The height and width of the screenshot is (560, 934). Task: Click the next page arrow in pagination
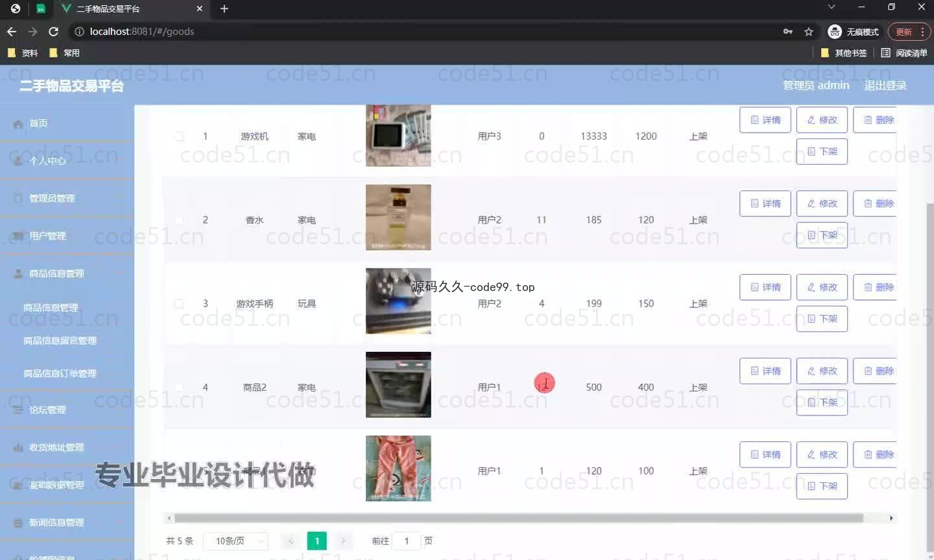click(x=343, y=541)
